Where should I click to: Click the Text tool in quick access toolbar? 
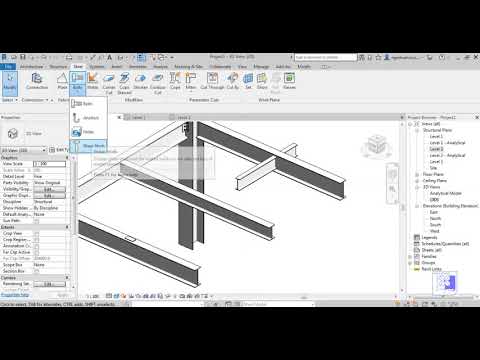click(109, 57)
